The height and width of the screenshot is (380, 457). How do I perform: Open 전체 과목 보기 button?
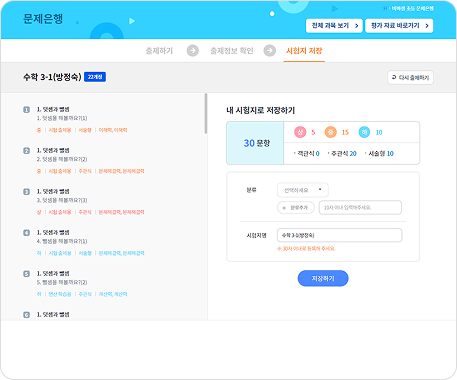tap(334, 26)
